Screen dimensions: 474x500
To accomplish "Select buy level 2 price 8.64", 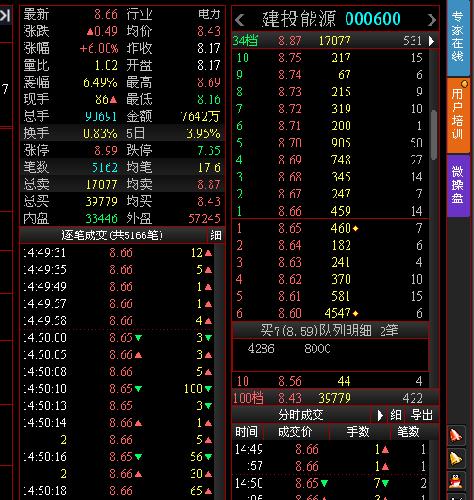I will [290, 246].
